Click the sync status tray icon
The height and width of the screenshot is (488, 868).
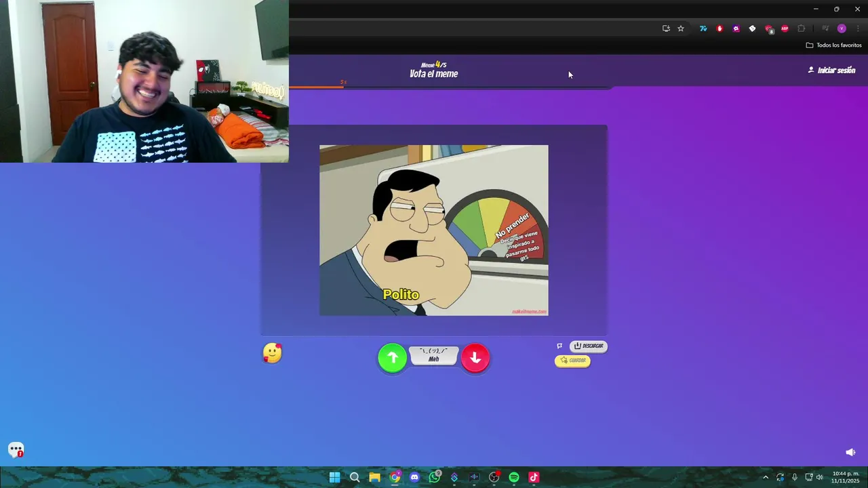tap(780, 477)
